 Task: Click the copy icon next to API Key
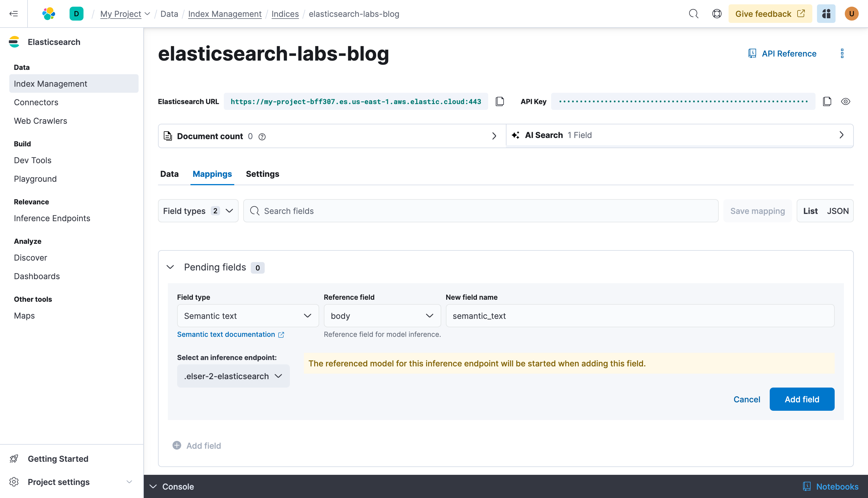(x=827, y=101)
